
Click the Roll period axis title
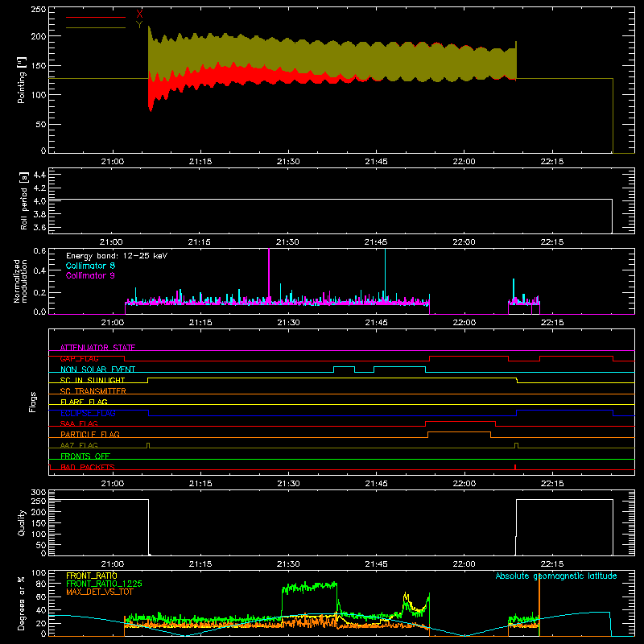pyautogui.click(x=24, y=200)
